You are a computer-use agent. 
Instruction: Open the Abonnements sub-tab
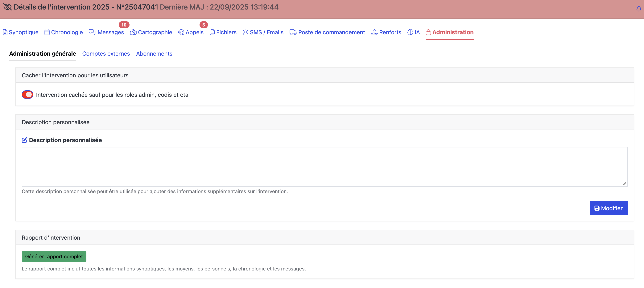[154, 54]
